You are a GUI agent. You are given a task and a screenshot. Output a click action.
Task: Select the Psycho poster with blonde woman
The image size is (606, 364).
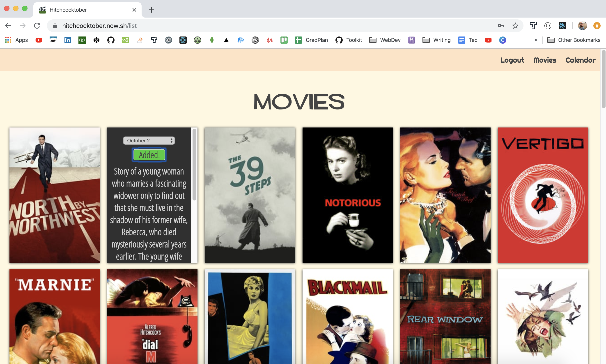pos(250,317)
